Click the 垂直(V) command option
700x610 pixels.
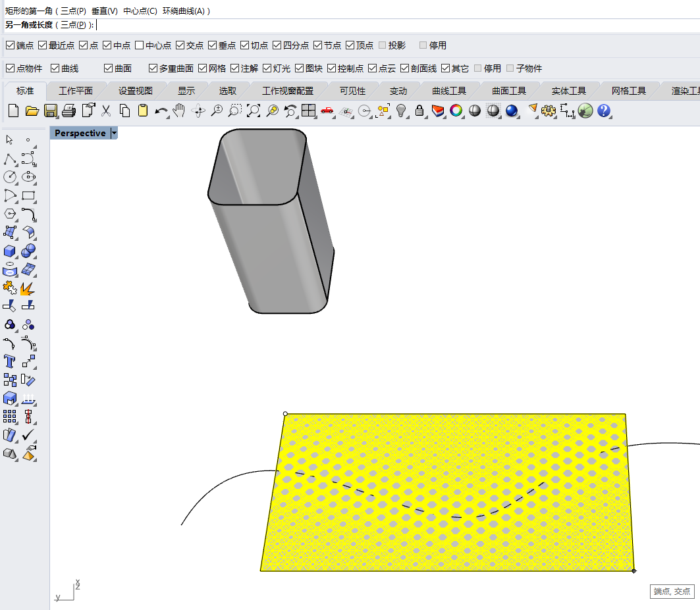(105, 11)
